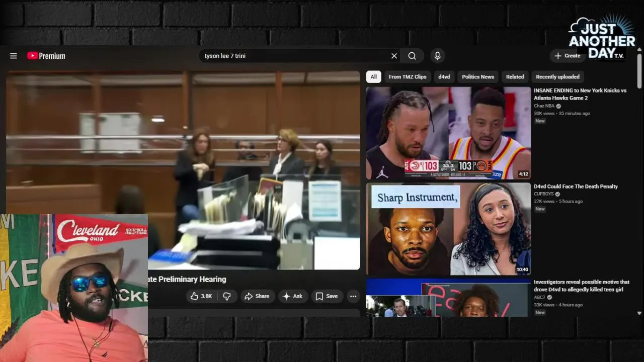The width and height of the screenshot is (644, 362).
Task: Visit the ABC7 channel link
Action: [x=539, y=298]
